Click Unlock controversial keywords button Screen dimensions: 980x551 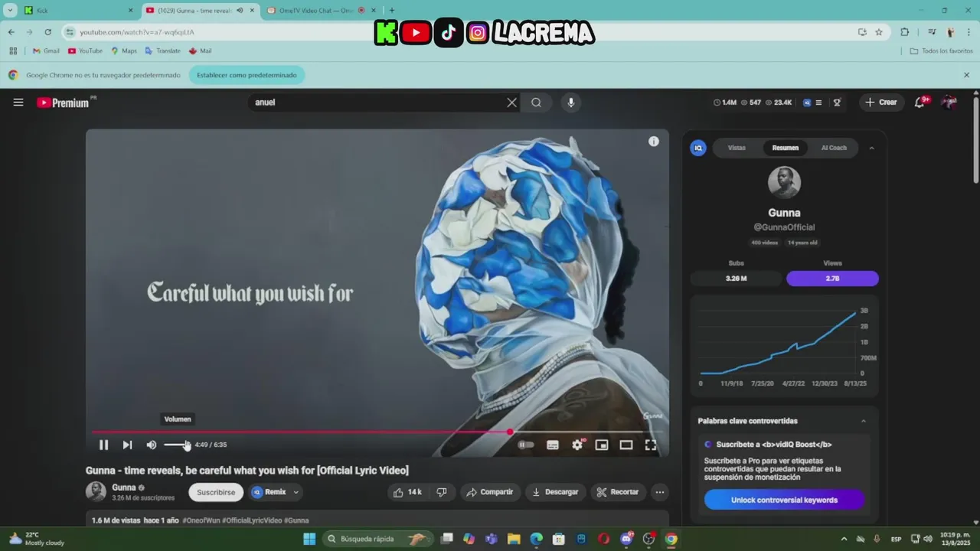point(784,500)
